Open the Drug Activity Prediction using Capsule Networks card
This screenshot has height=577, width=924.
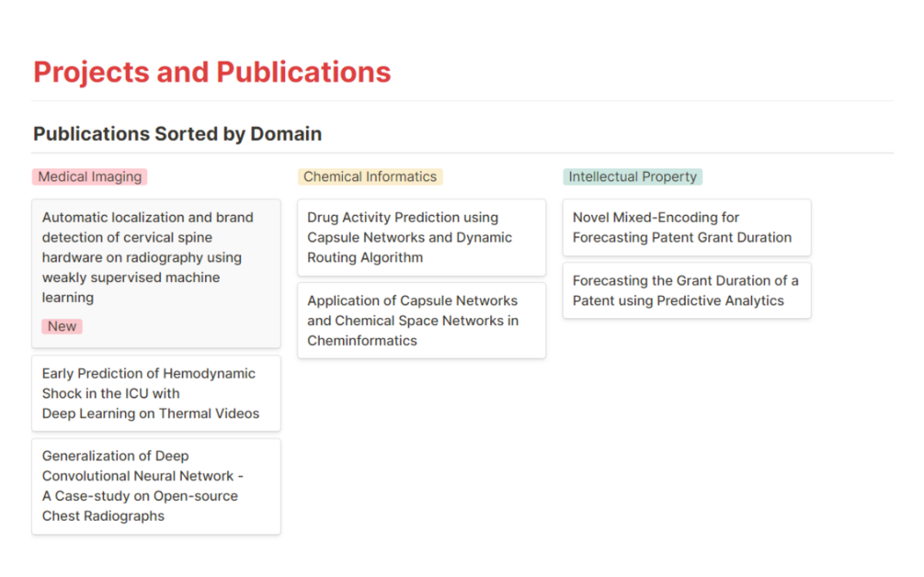[421, 237]
